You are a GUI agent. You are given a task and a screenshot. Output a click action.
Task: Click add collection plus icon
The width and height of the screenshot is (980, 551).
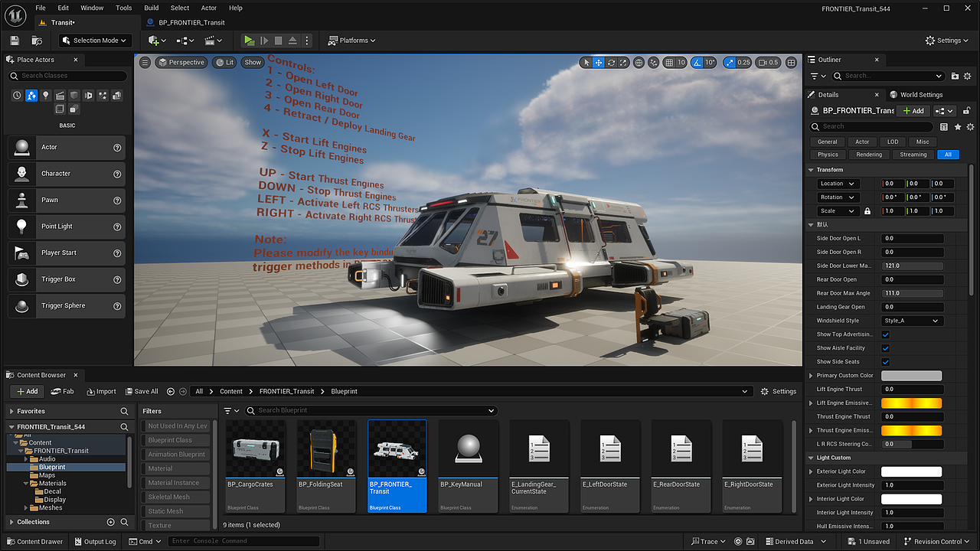(110, 522)
